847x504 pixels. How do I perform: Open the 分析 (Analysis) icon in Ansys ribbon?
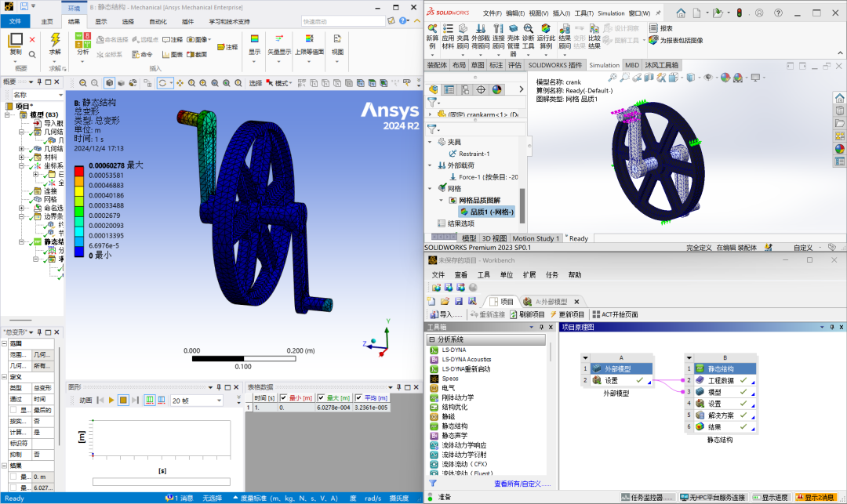(x=82, y=40)
